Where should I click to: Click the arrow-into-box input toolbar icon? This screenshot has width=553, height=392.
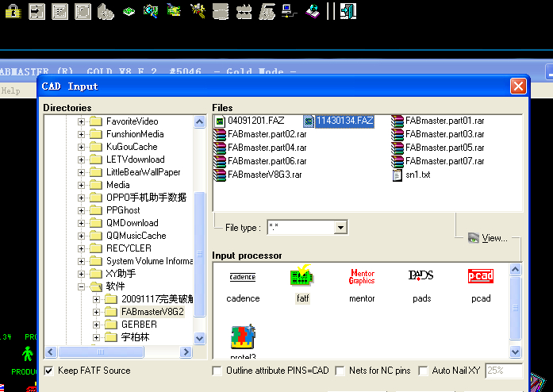[x=36, y=11]
